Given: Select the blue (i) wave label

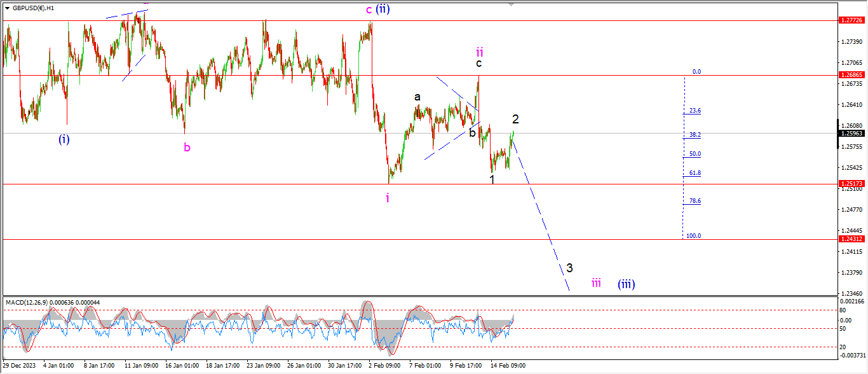Looking at the screenshot, I should point(64,139).
